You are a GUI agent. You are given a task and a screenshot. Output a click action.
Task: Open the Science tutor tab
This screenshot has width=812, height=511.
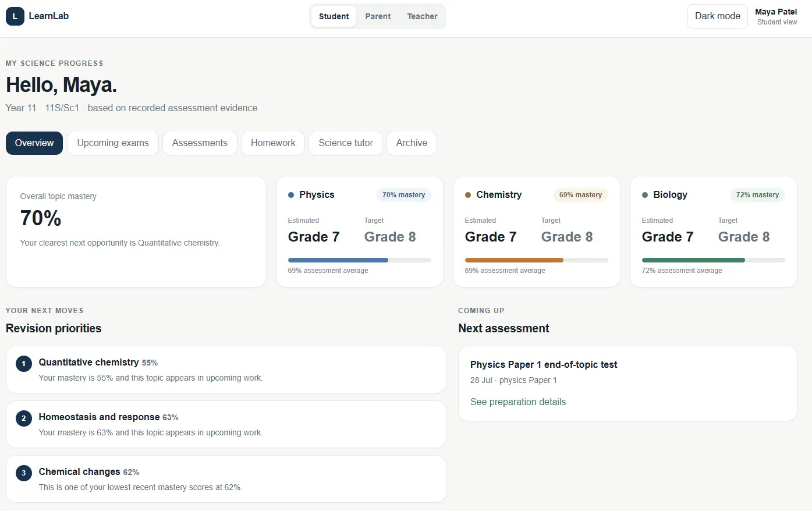[346, 143]
